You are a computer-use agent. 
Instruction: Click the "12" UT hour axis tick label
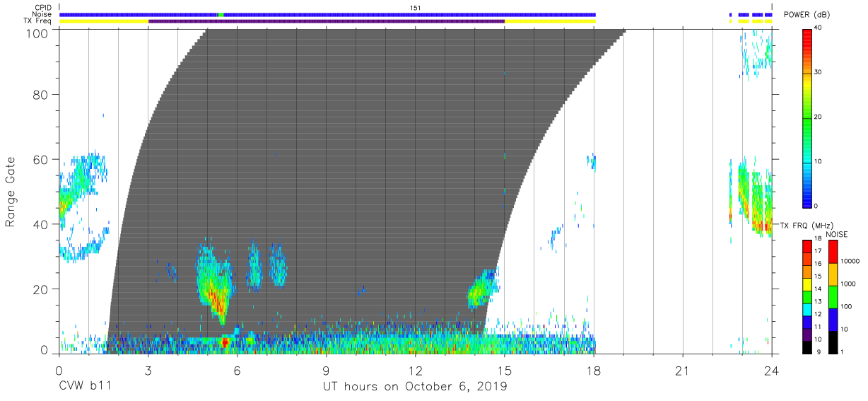416,371
